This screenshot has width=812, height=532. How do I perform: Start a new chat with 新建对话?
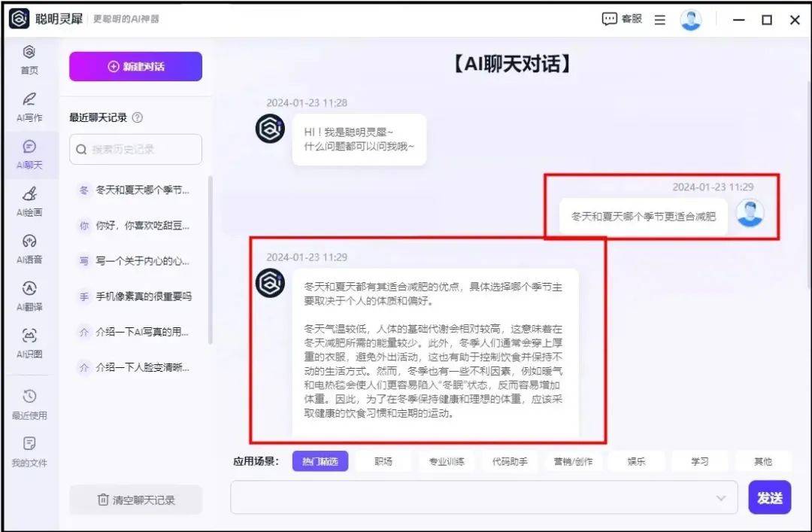[135, 66]
